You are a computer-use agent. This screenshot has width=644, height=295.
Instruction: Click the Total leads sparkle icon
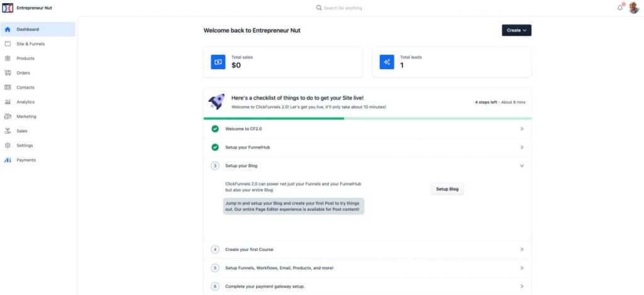tap(387, 62)
